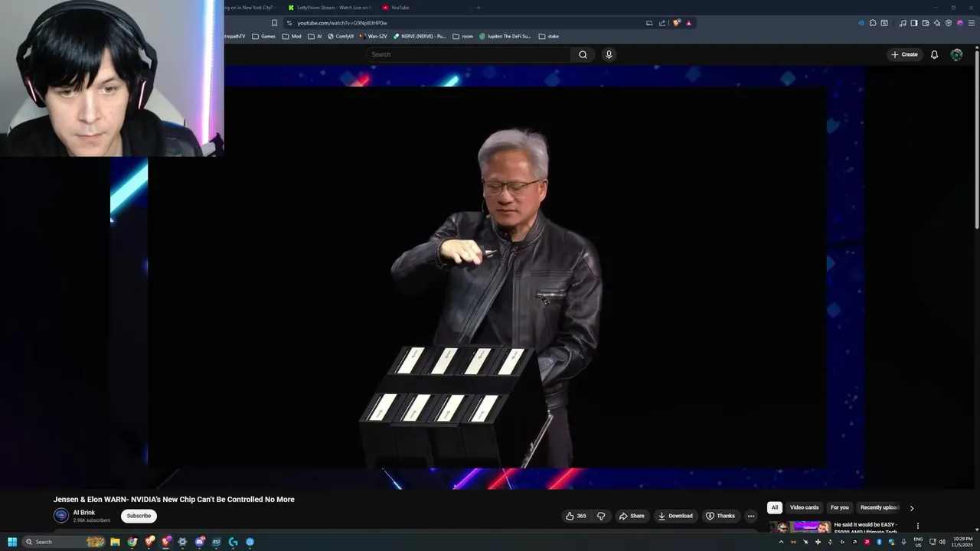Click the Thanks button
This screenshot has height=551, width=980.
720,516
